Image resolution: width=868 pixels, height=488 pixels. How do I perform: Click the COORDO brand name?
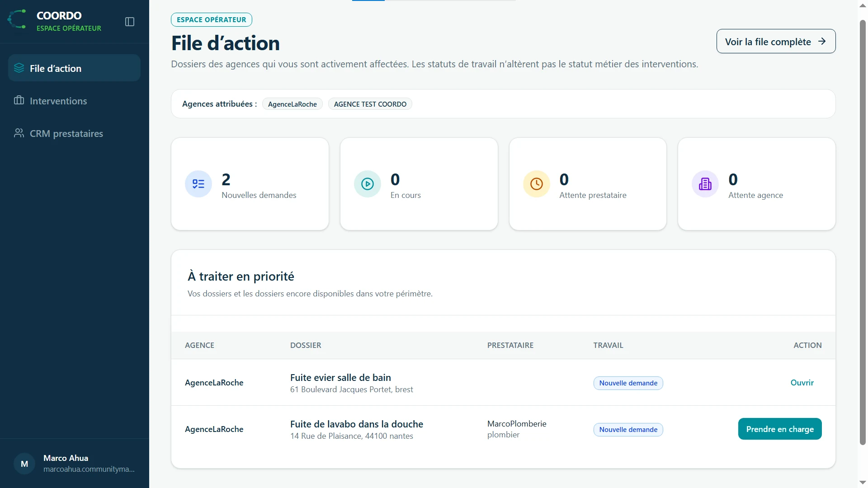[59, 15]
